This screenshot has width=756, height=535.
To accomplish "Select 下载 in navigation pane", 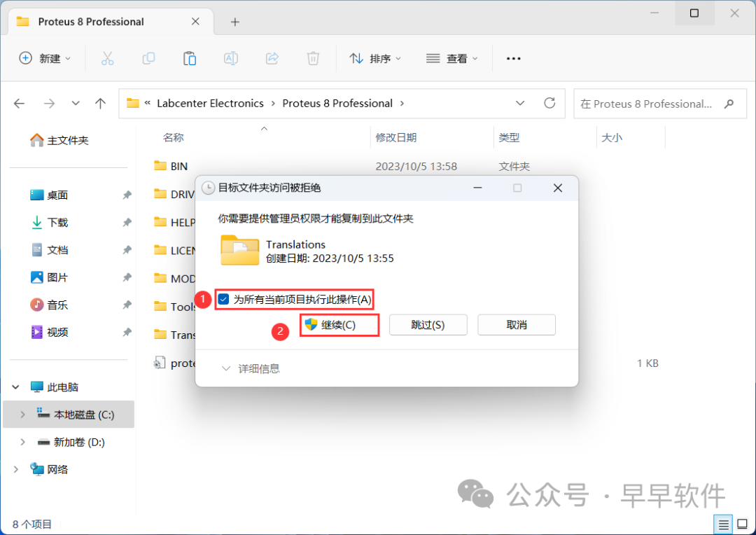I will coord(57,223).
